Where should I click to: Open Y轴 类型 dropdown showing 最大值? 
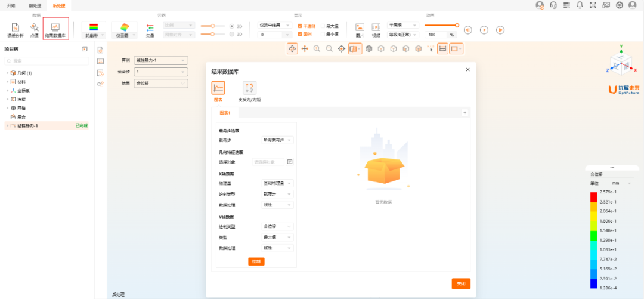(x=278, y=238)
